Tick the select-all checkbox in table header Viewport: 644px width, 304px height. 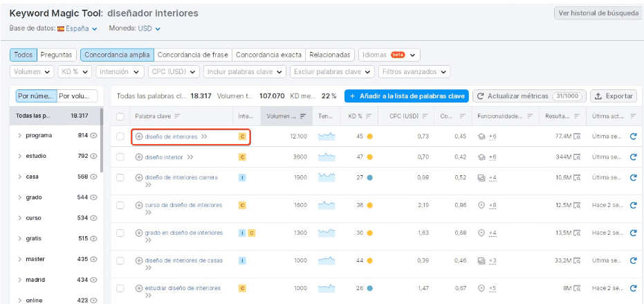tap(120, 116)
